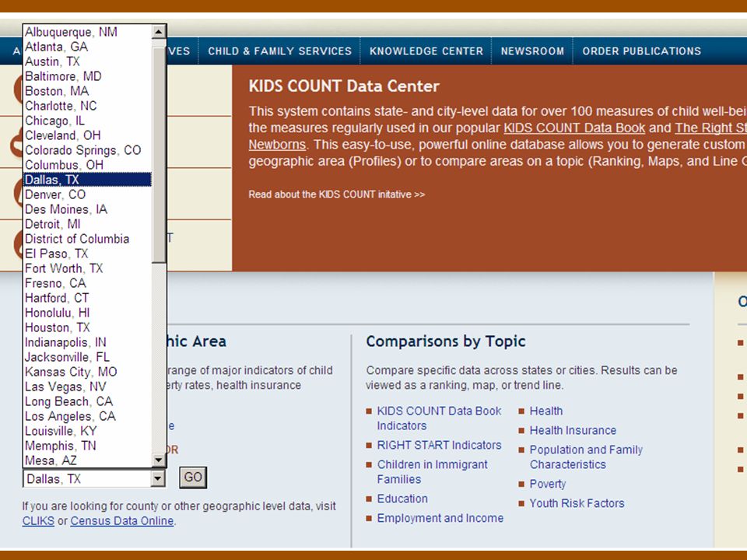
Task: Select Honolulu, HI option
Action: (88, 313)
